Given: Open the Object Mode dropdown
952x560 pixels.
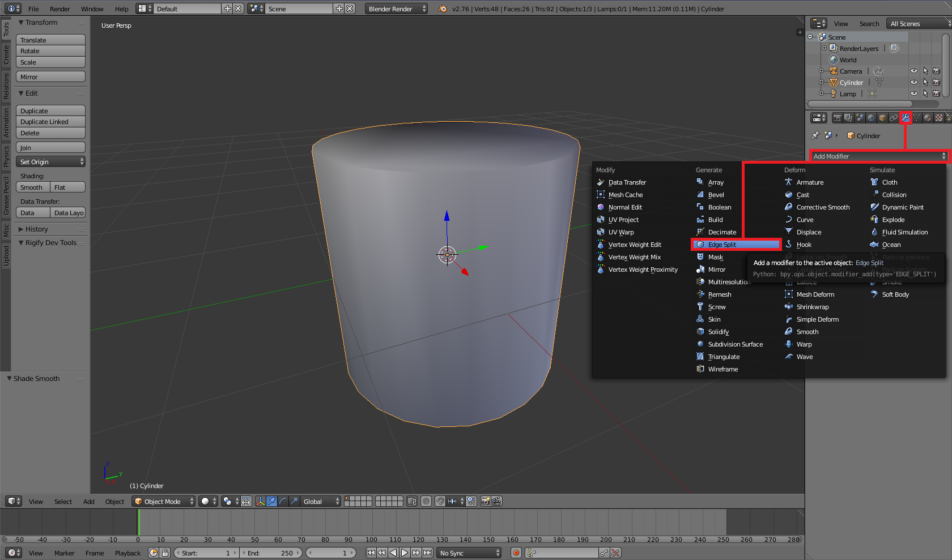Looking at the screenshot, I should coord(164,501).
